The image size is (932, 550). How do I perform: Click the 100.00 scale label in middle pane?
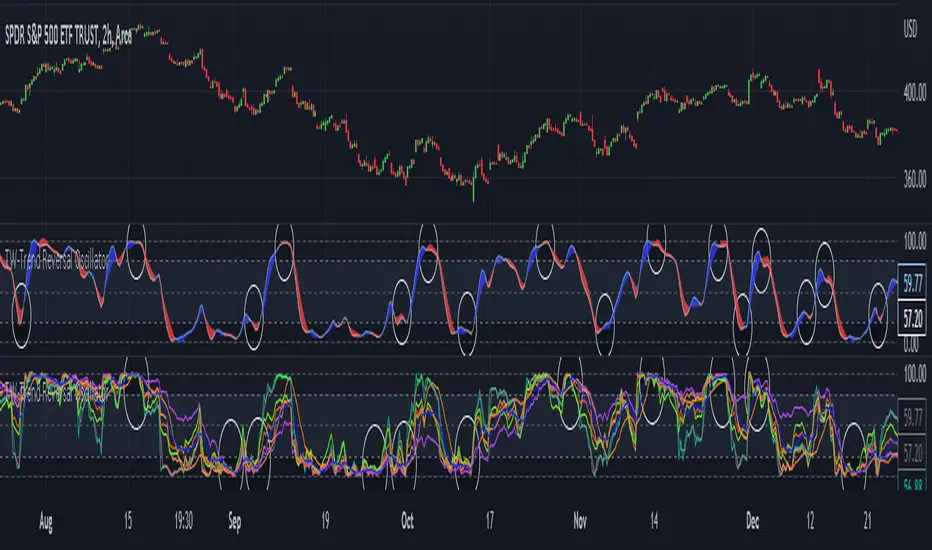click(910, 241)
